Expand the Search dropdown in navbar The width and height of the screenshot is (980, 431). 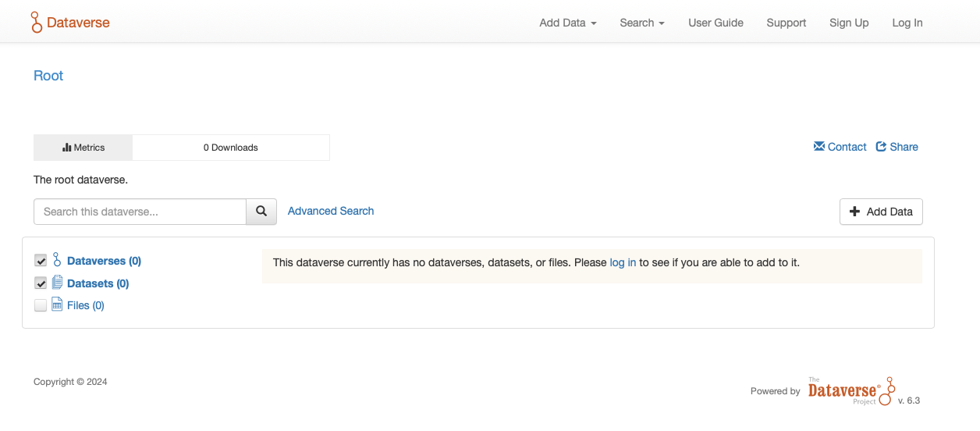tap(641, 23)
